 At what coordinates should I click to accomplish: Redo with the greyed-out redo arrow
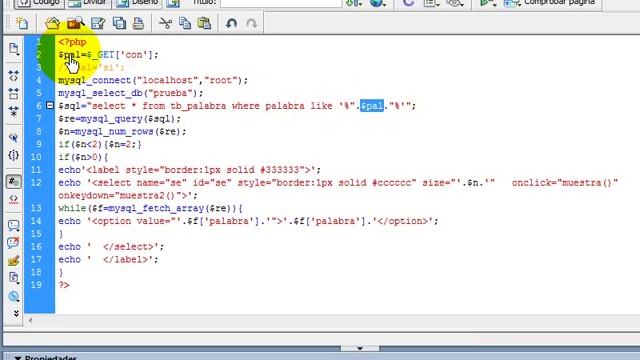pyautogui.click(x=252, y=23)
